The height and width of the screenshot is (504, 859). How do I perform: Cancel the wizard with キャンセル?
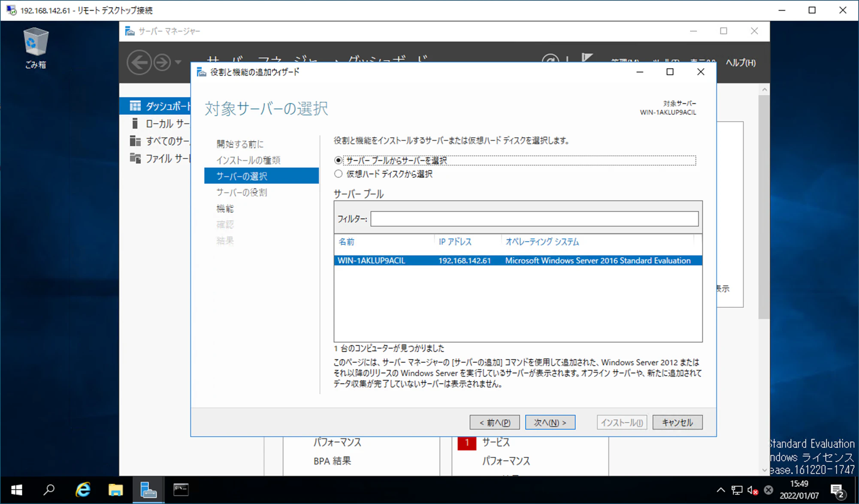678,423
